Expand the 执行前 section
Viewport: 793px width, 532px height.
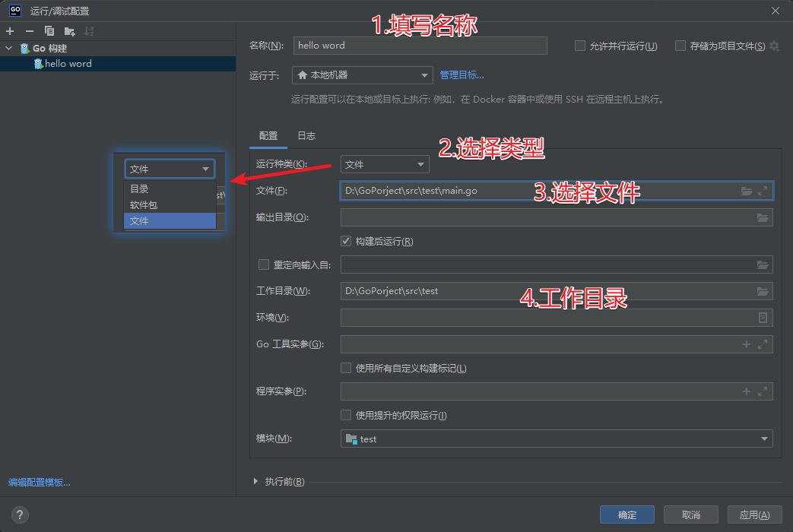tap(255, 482)
